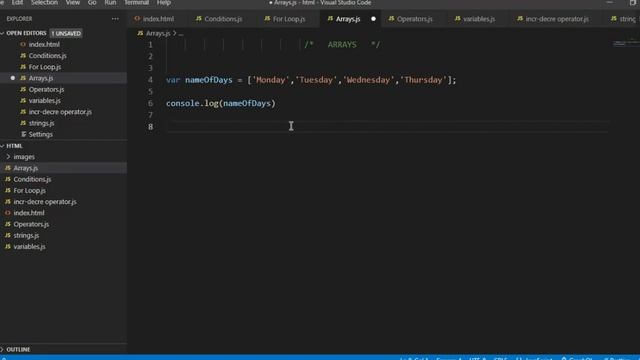Click the editor minimap
The image size is (640, 360).
624,43
